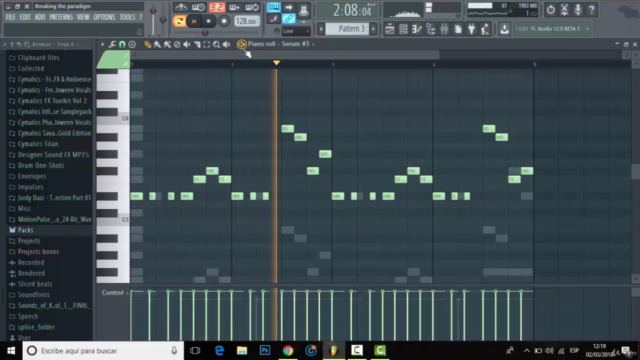The height and width of the screenshot is (360, 640).
Task: Open the OPTIONS menu
Action: click(x=104, y=17)
